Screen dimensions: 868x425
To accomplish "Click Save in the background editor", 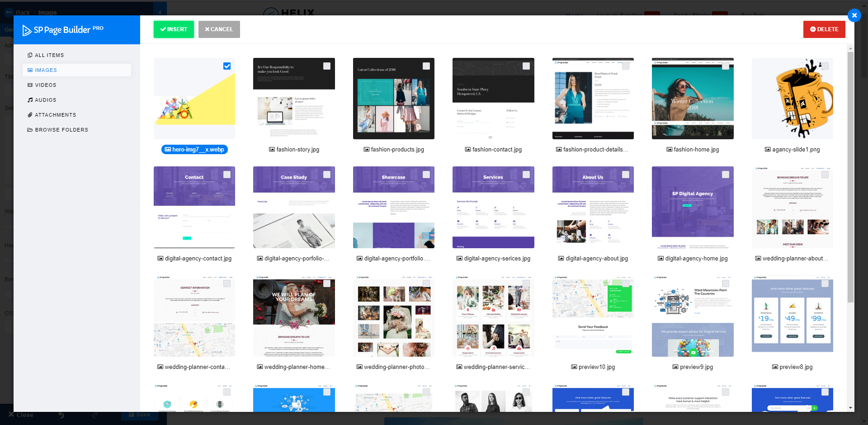I will (139, 415).
